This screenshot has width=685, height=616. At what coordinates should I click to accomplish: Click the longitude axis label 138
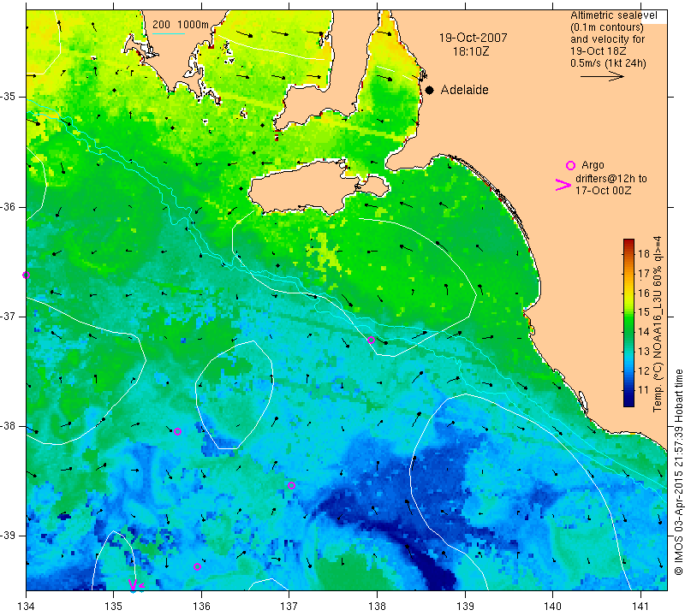377,607
